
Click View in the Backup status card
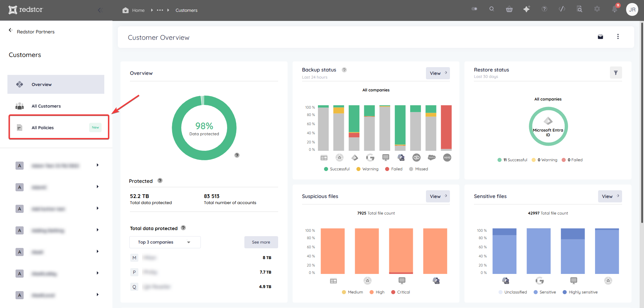(438, 73)
